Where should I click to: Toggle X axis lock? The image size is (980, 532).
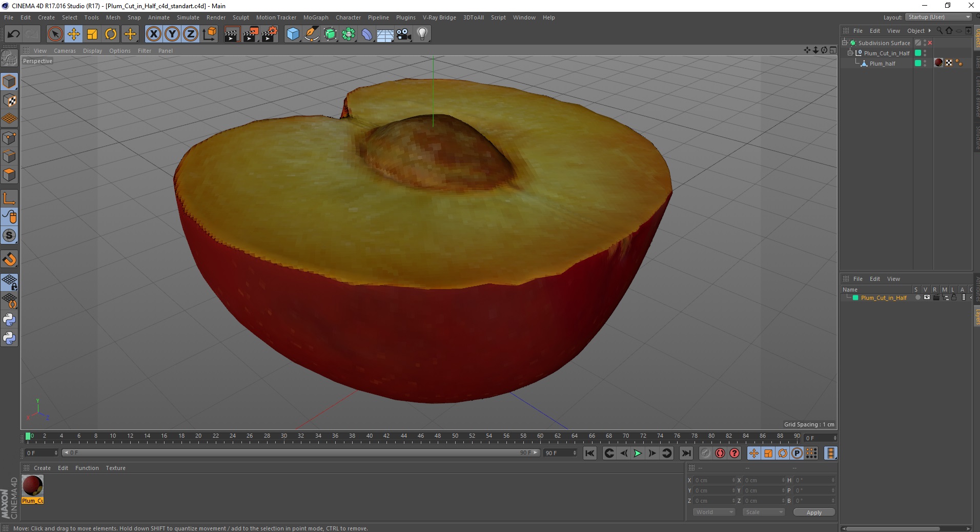pos(153,34)
